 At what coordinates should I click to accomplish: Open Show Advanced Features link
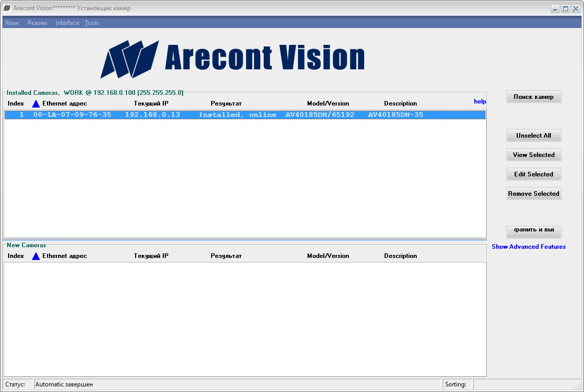pos(528,246)
